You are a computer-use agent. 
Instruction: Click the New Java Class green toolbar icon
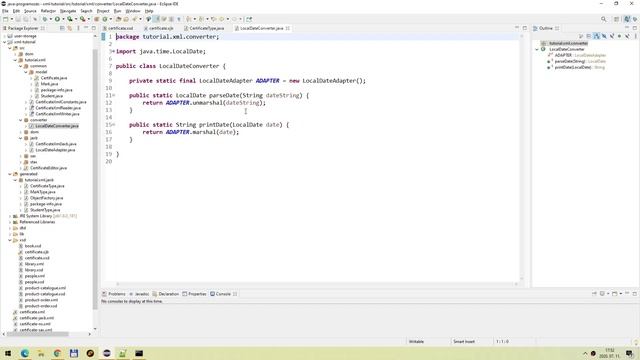tap(104, 19)
